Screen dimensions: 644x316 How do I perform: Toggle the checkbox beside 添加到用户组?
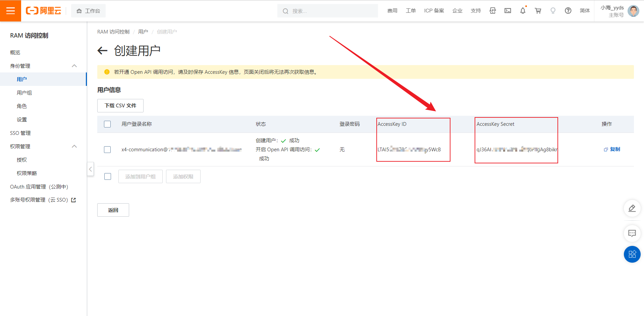pos(108,176)
